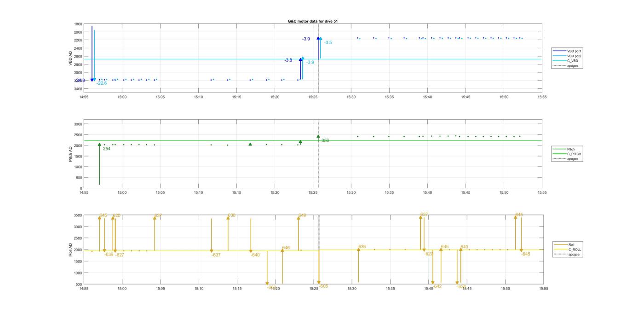Click the '-640' roll data label
The height and width of the screenshot is (319, 644).
(255, 255)
